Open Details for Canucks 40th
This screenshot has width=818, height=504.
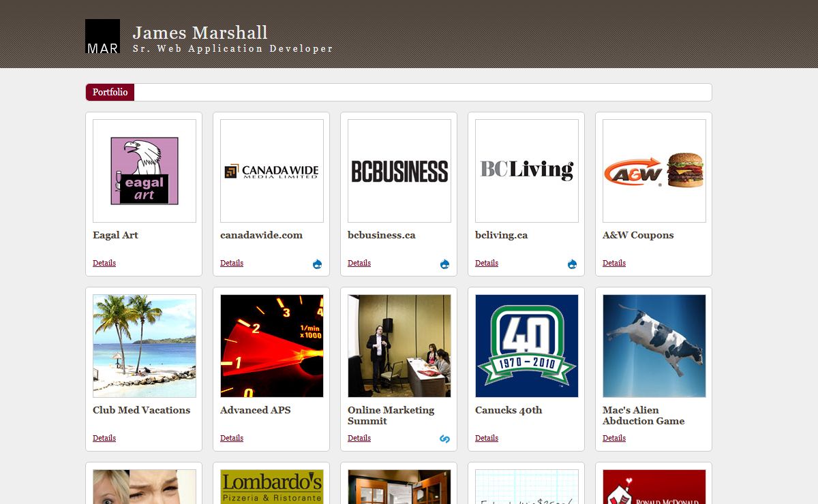487,438
